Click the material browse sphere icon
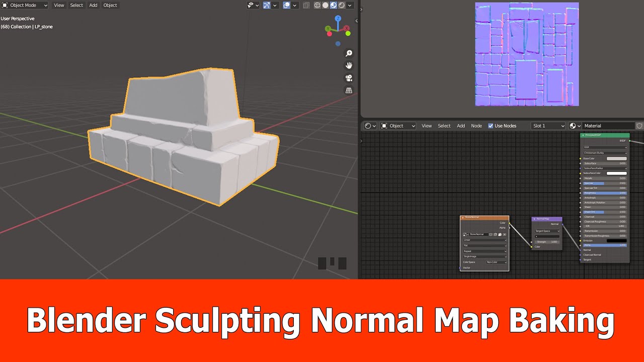 click(x=575, y=126)
